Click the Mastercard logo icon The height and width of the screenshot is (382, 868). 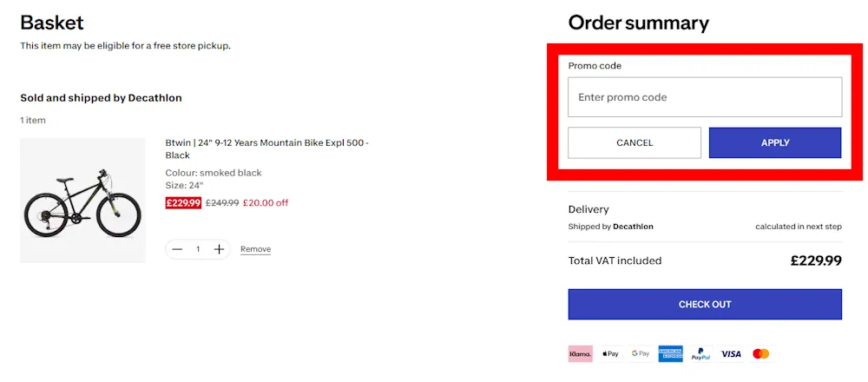click(x=761, y=354)
